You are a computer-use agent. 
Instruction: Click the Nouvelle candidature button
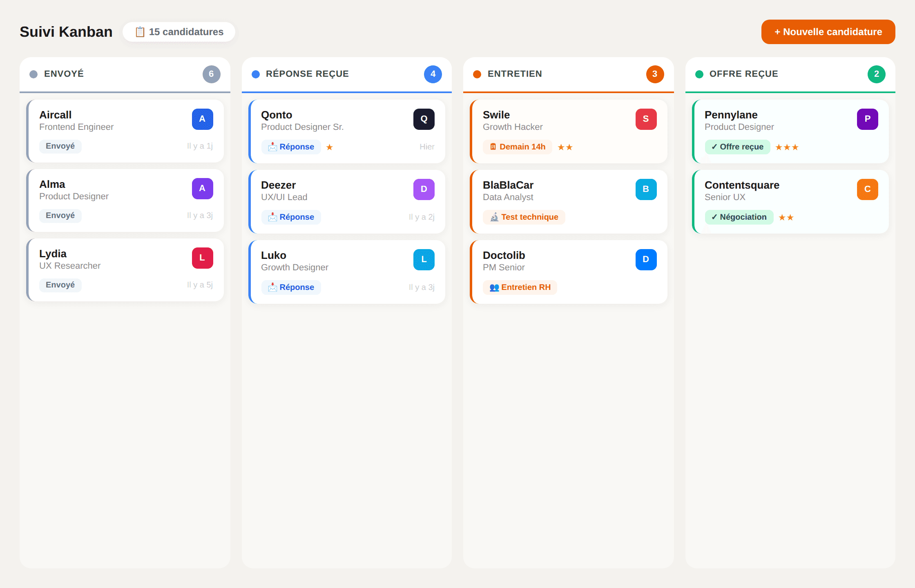coord(828,32)
